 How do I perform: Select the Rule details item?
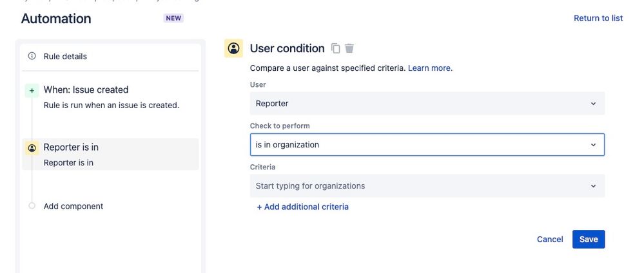click(x=65, y=57)
